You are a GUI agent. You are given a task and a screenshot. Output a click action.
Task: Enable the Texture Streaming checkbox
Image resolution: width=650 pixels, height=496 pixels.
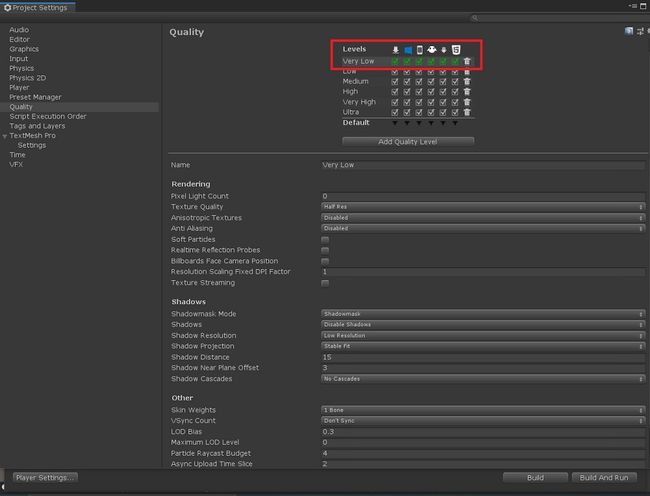click(x=325, y=283)
